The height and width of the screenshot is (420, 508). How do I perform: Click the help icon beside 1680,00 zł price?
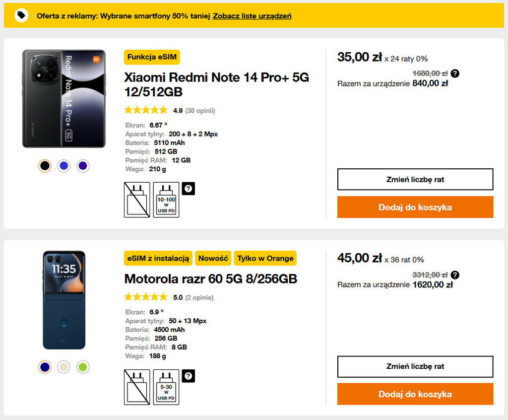(x=455, y=73)
